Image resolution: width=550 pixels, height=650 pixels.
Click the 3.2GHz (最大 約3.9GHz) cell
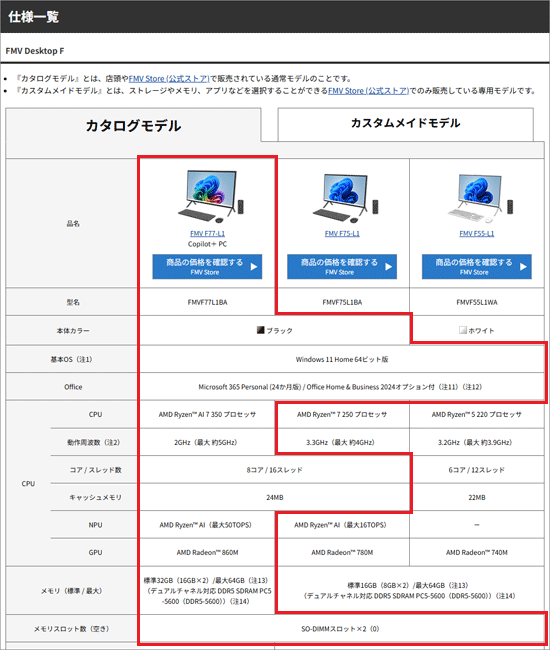[x=477, y=442]
